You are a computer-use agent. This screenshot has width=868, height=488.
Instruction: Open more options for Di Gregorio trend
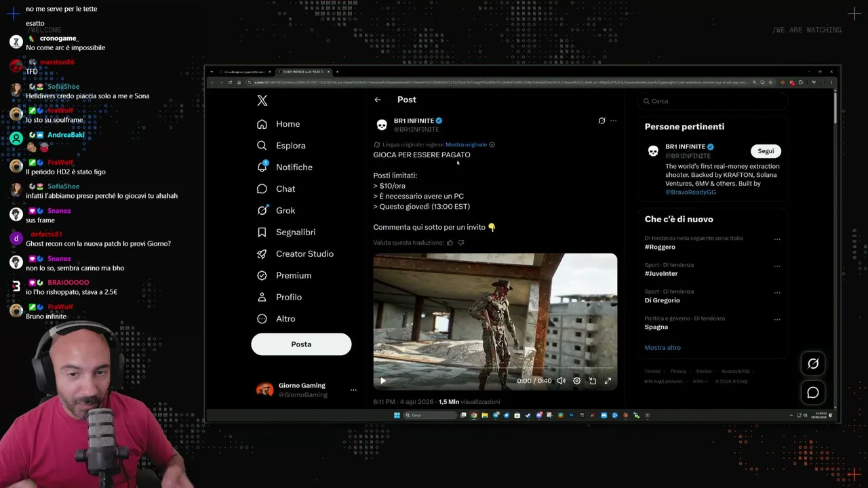pyautogui.click(x=777, y=292)
